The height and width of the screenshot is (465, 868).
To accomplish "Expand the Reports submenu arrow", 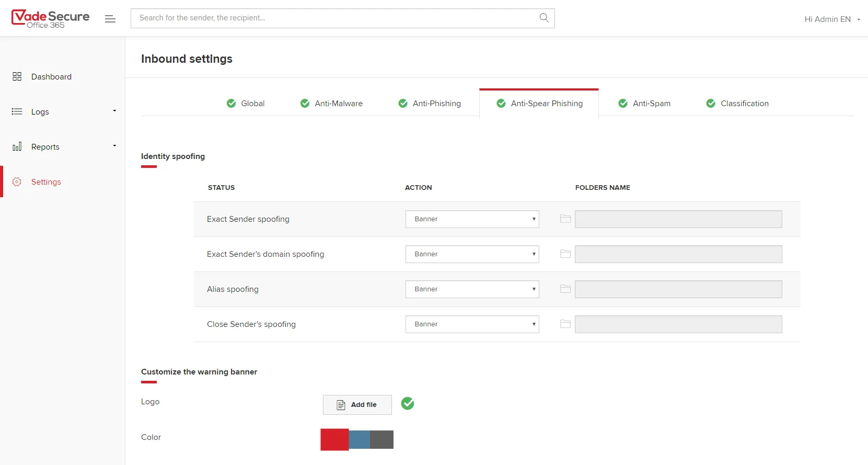I will (114, 146).
